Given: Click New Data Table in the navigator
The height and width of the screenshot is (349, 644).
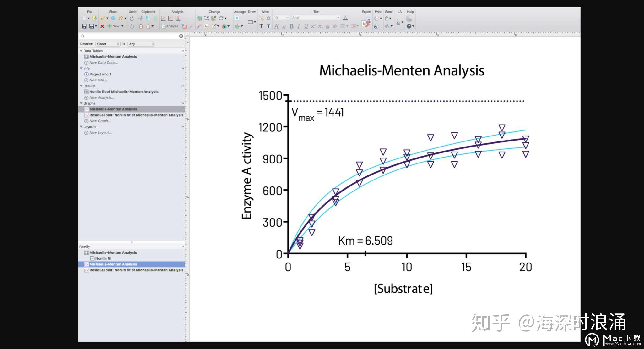Looking at the screenshot, I should click(104, 63).
